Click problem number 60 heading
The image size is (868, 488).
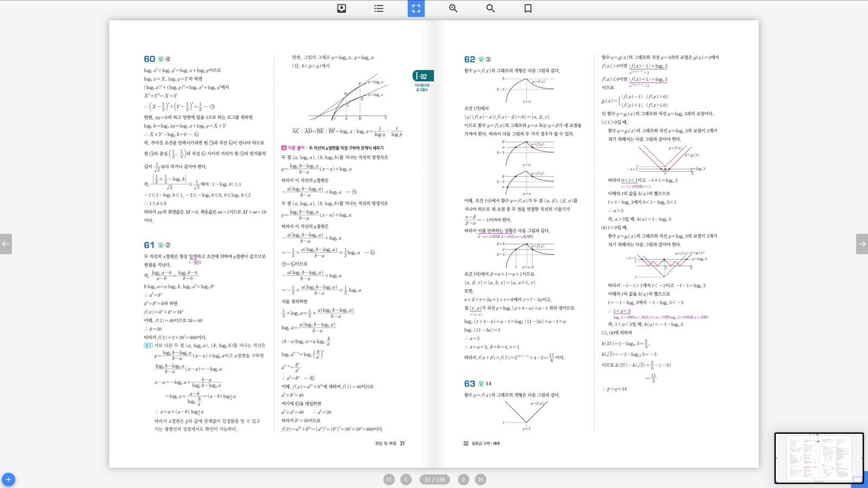149,59
